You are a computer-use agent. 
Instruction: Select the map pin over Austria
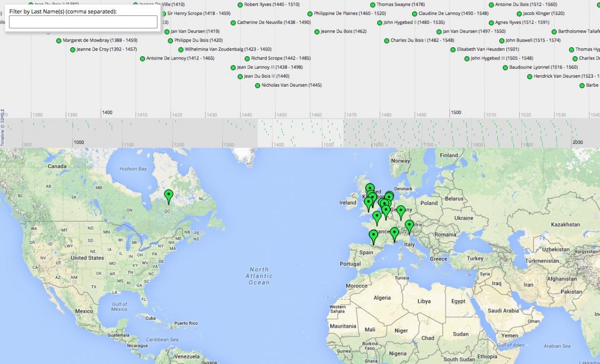pos(409,226)
